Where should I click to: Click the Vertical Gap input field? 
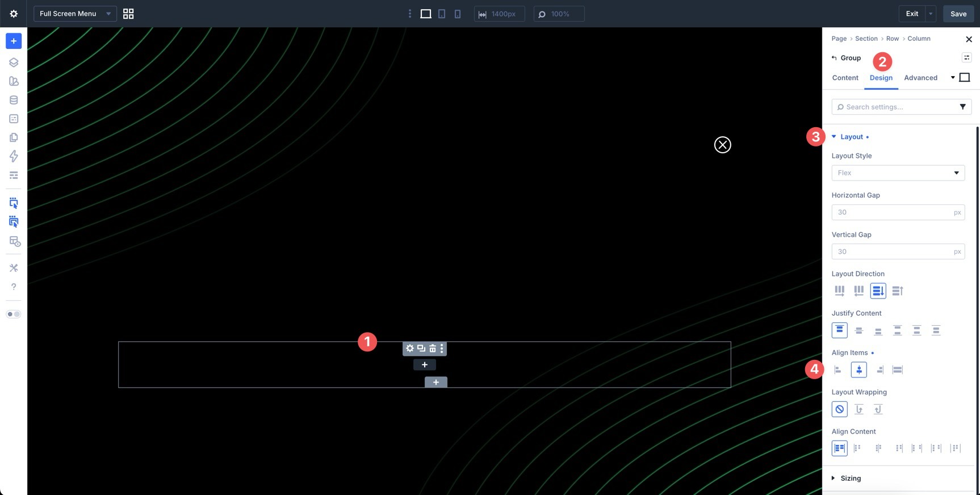[x=898, y=251]
